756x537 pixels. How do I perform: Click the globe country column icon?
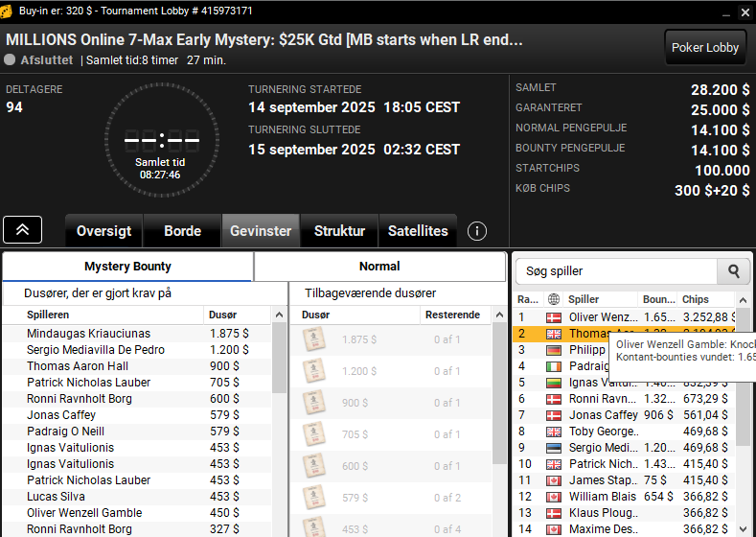(x=554, y=299)
